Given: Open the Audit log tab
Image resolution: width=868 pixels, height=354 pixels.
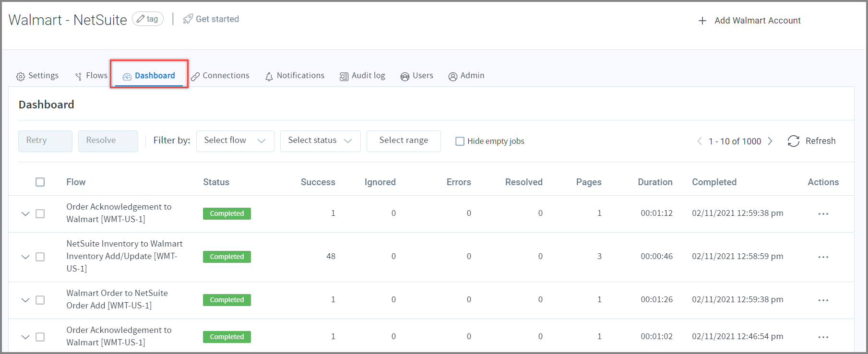Looking at the screenshot, I should tap(363, 76).
